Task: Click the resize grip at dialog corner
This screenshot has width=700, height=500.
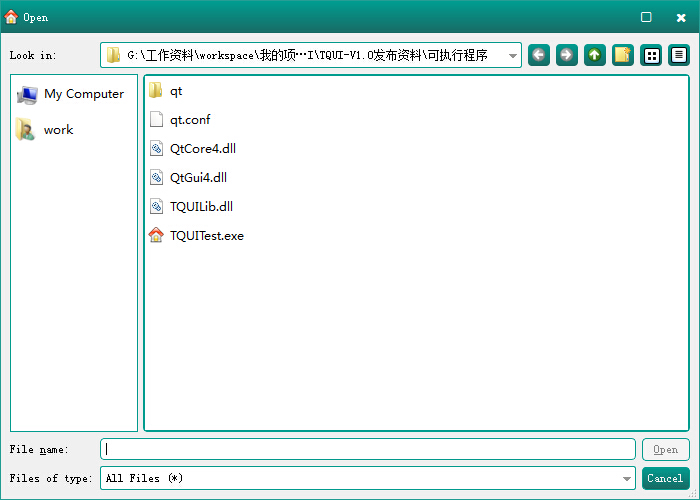Action: pyautogui.click(x=694, y=495)
